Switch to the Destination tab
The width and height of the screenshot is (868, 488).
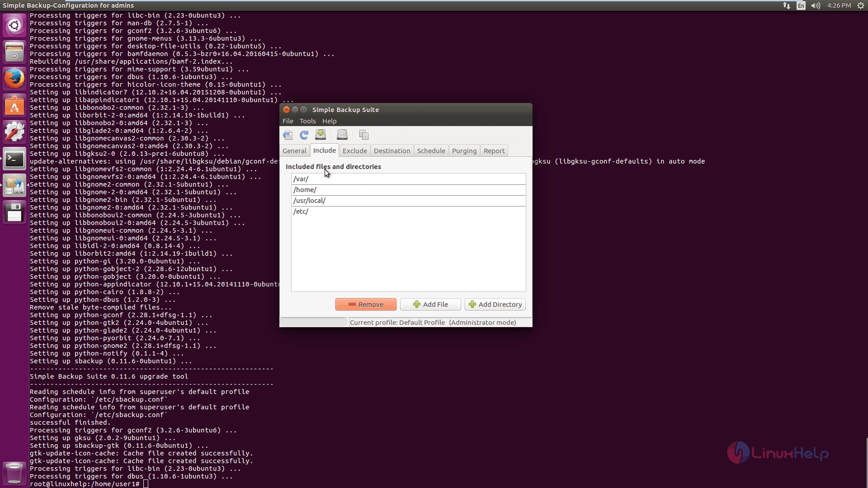(392, 150)
